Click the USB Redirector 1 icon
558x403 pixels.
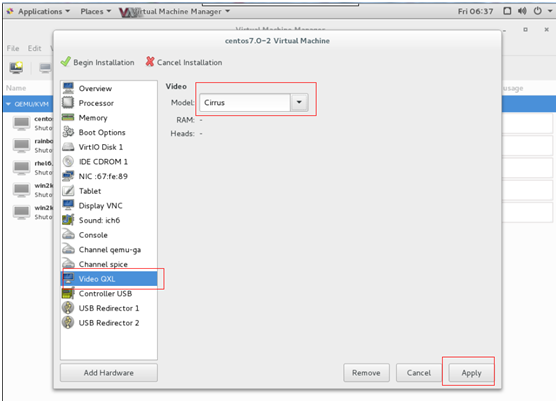(x=68, y=308)
